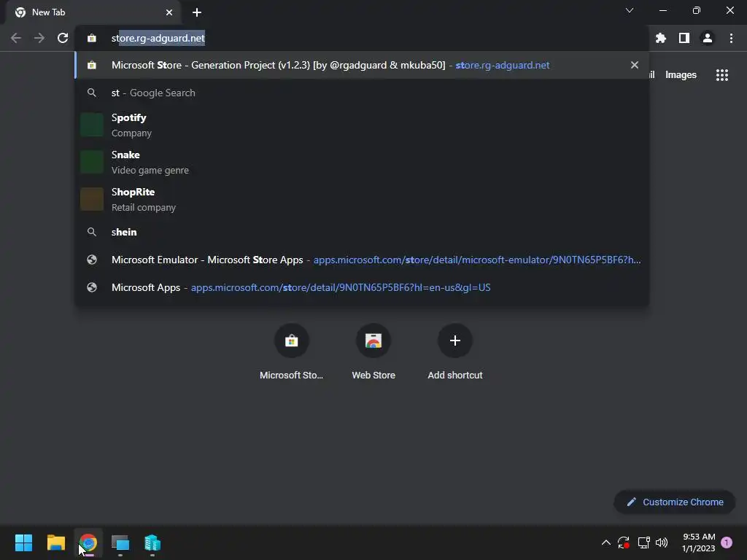747x560 pixels.
Task: Click the Chrome taskbar icon
Action: point(88,542)
